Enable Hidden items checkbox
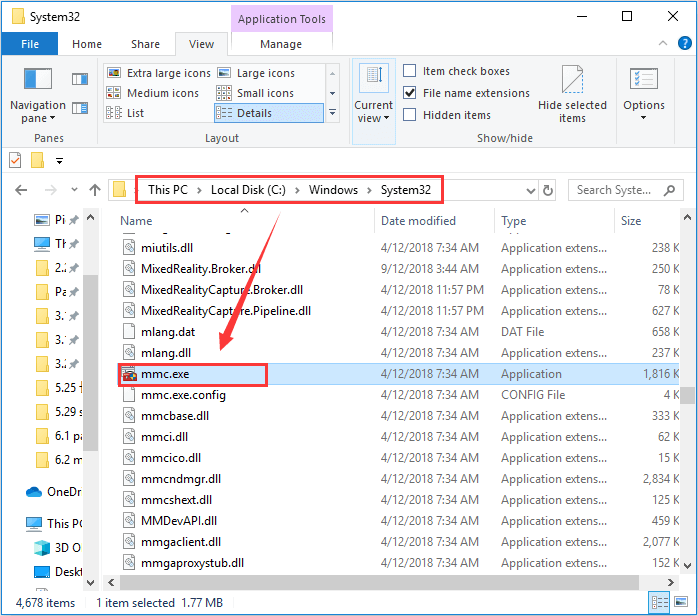Screen dimensions: 698x616 [410, 114]
